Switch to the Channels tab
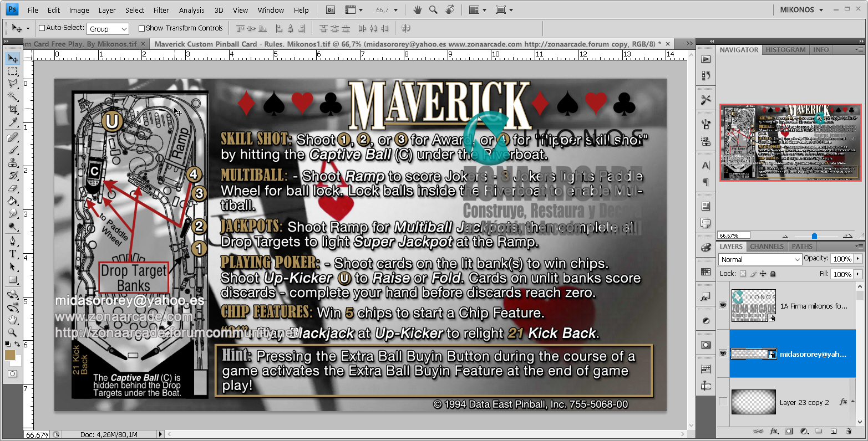This screenshot has height=441, width=868. (x=767, y=247)
